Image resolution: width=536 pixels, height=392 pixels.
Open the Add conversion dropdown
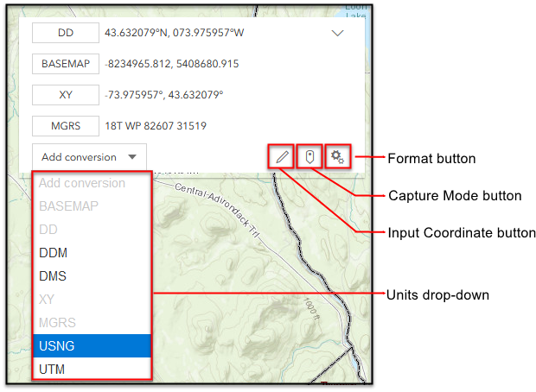pos(89,157)
